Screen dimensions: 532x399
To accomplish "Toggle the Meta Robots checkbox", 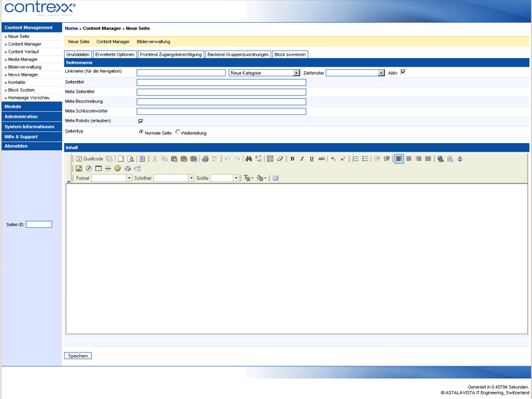I will point(140,121).
